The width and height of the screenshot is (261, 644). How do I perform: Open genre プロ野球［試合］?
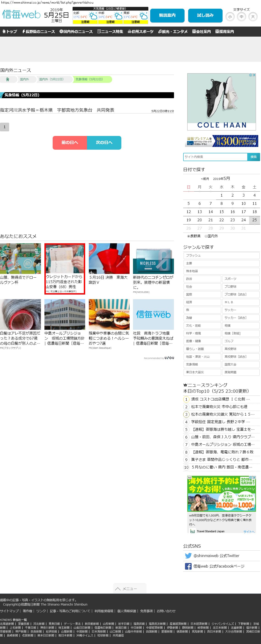point(241,294)
